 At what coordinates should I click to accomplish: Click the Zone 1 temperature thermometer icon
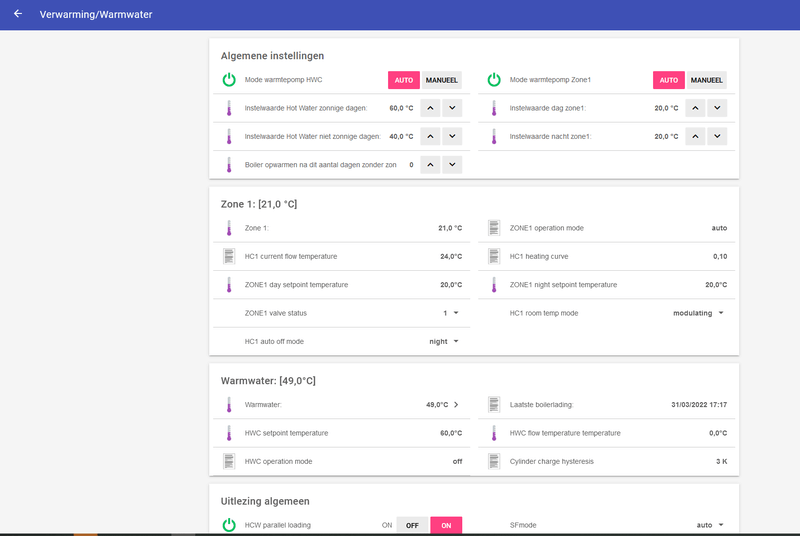coord(229,228)
